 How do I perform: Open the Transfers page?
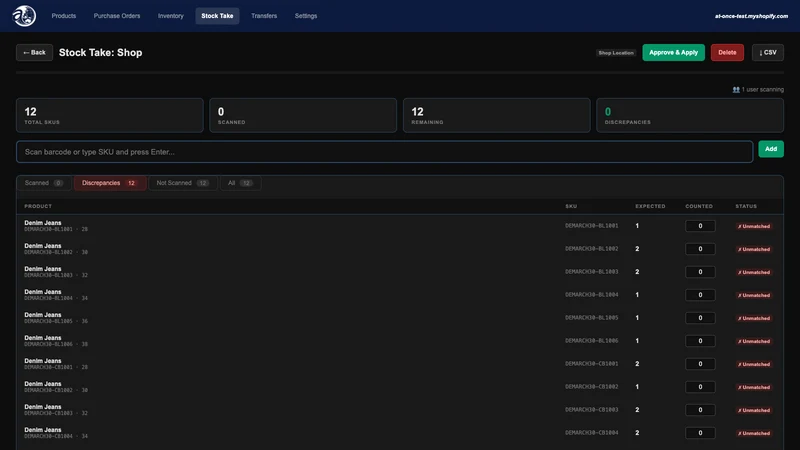point(264,16)
